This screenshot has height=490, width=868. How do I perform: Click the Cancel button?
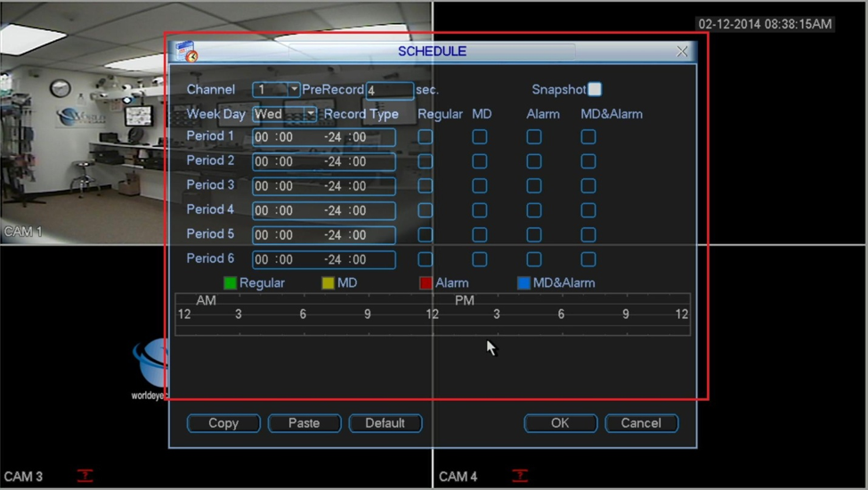coord(641,423)
